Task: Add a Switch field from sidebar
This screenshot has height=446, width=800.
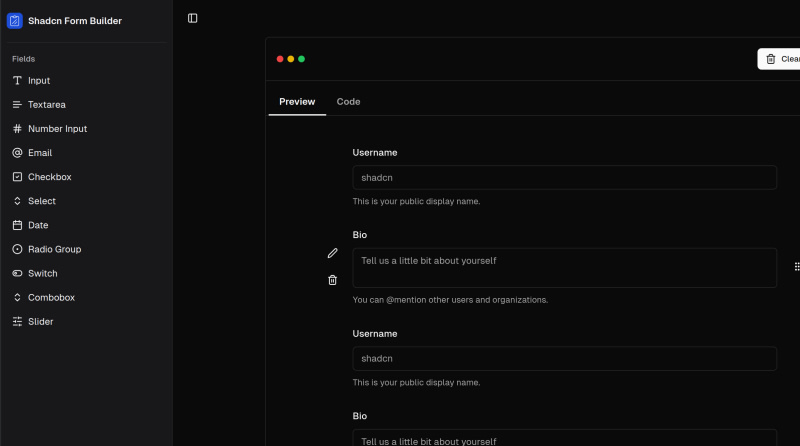Action: (42, 273)
